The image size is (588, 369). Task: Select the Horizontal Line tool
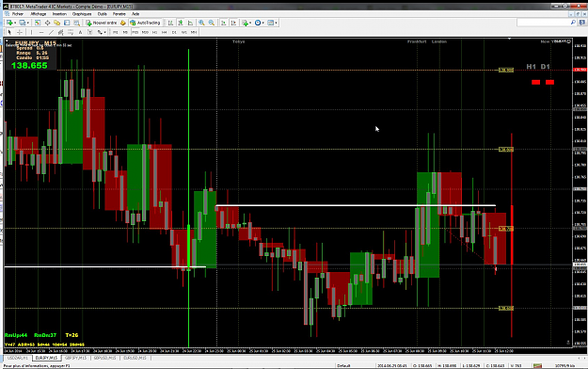click(x=41, y=32)
